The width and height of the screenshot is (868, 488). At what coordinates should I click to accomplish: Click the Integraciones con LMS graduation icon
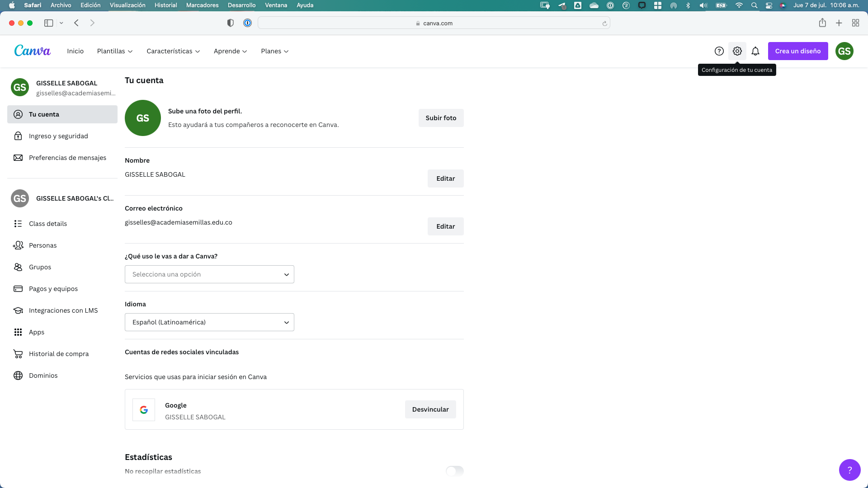click(18, 310)
